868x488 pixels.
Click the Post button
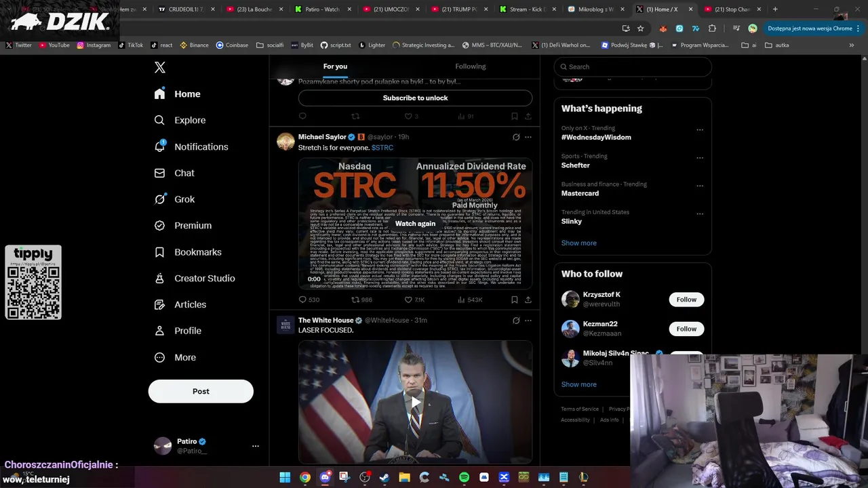click(x=201, y=391)
